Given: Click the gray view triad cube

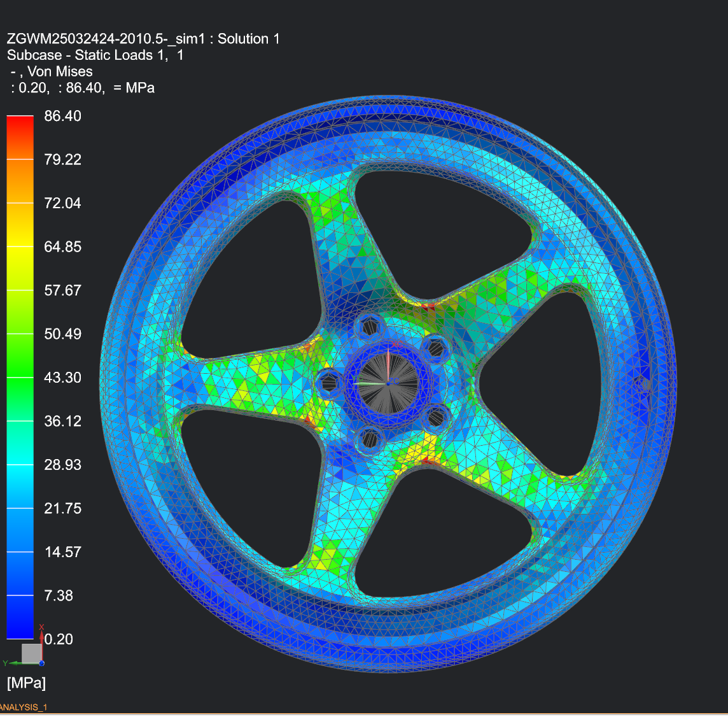Looking at the screenshot, I should 31,653.
